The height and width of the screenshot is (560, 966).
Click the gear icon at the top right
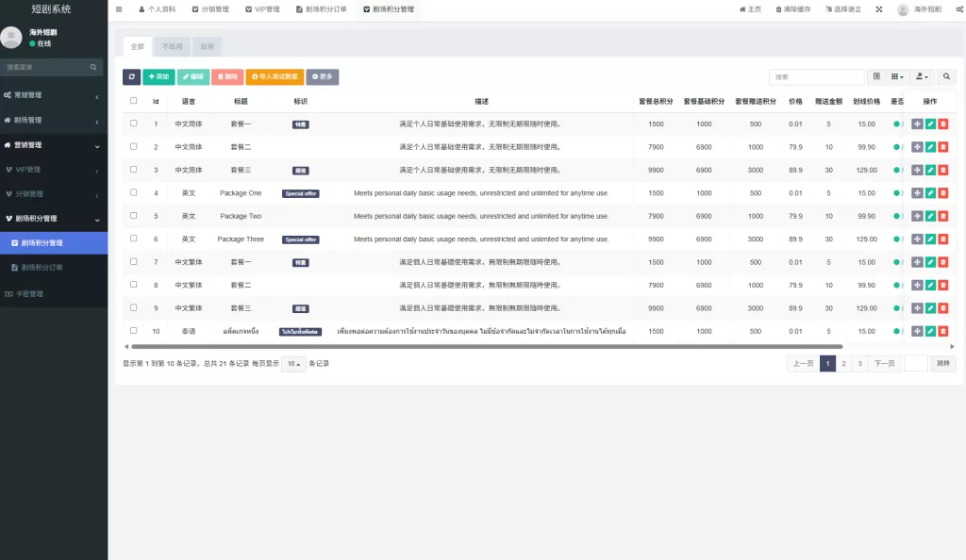958,9
